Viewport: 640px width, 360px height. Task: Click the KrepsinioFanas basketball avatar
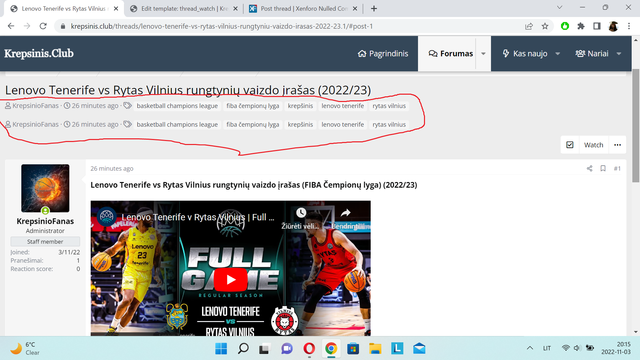45,188
